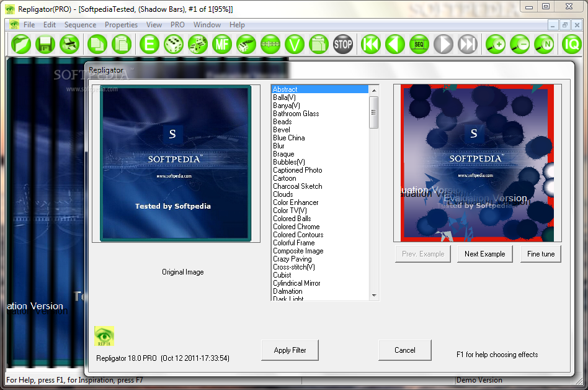Click the Repligator eye logo in dialog
Image resolution: width=588 pixels, height=390 pixels.
[x=104, y=336]
